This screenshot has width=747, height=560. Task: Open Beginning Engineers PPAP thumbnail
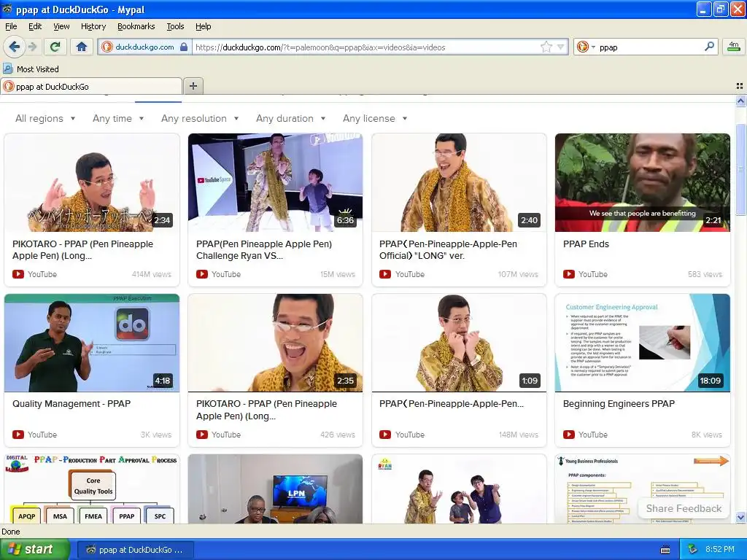click(642, 343)
